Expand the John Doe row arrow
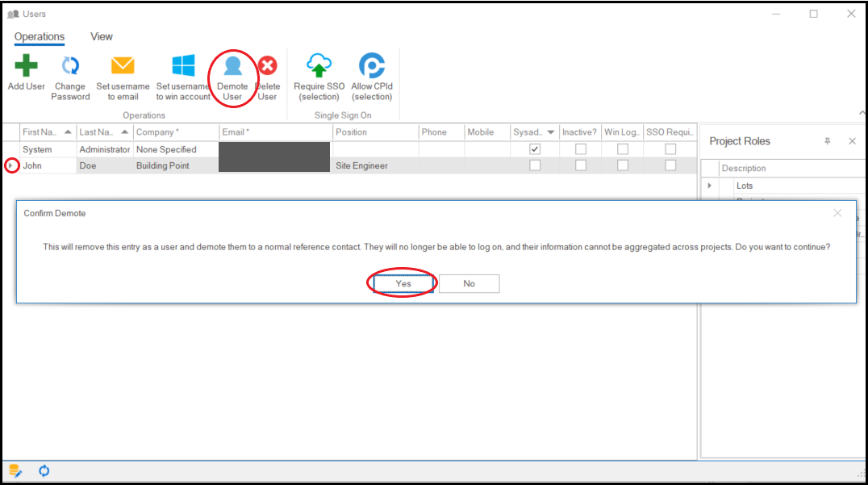 [x=11, y=165]
